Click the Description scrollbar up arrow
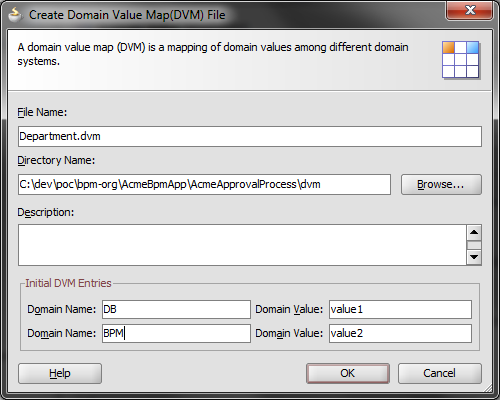The image size is (500, 400). (474, 232)
